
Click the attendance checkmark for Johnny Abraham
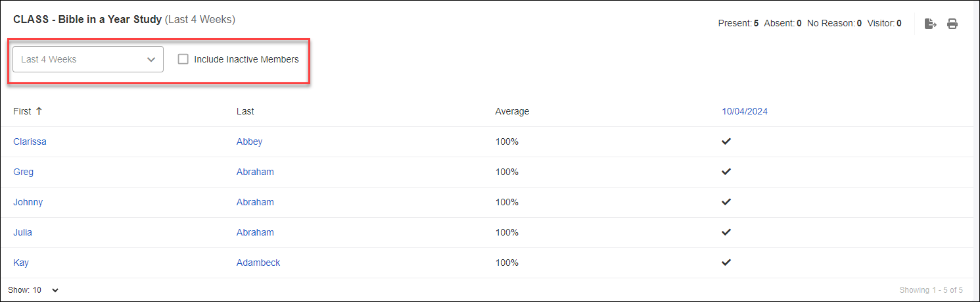(x=726, y=202)
